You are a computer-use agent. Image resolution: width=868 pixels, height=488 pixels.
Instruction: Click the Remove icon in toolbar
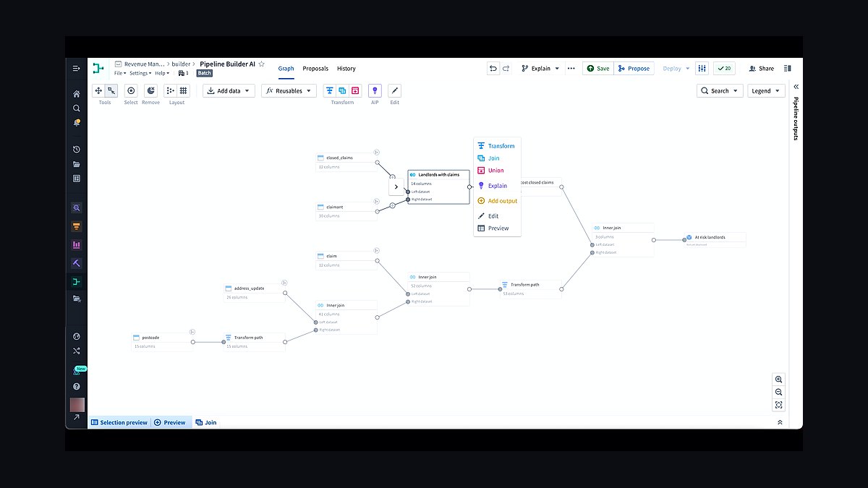[150, 91]
